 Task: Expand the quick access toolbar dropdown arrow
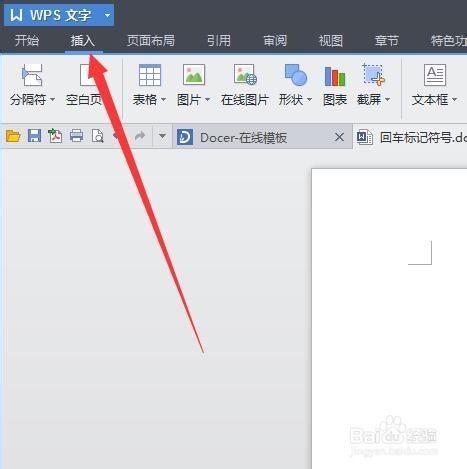click(x=162, y=136)
